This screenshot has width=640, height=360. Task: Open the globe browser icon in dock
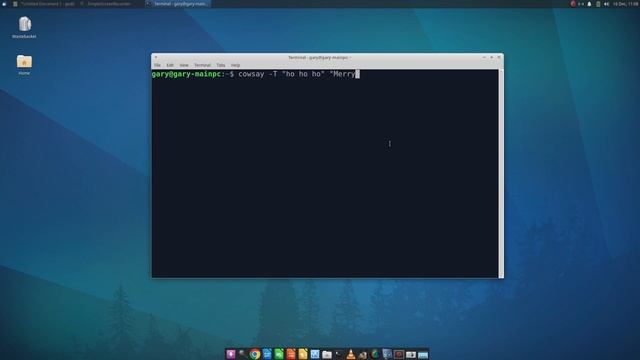(x=375, y=354)
